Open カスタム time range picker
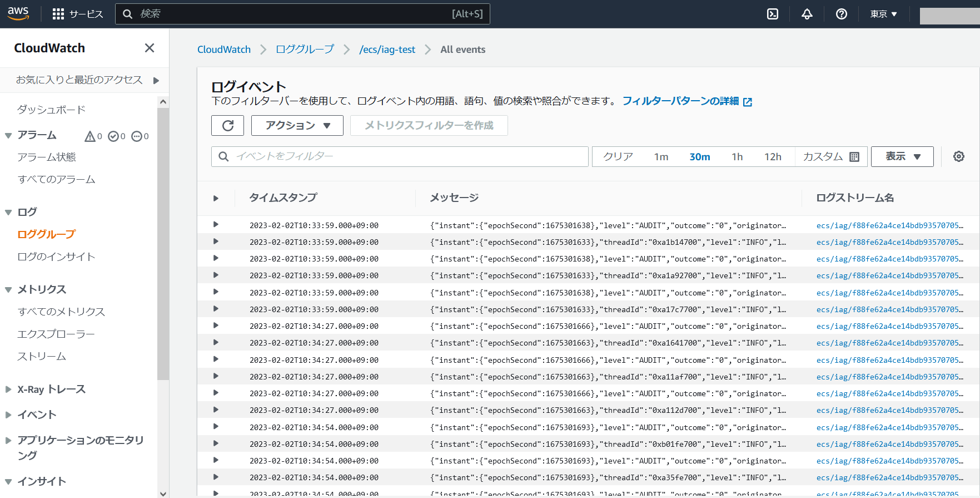980x498 pixels. click(831, 157)
